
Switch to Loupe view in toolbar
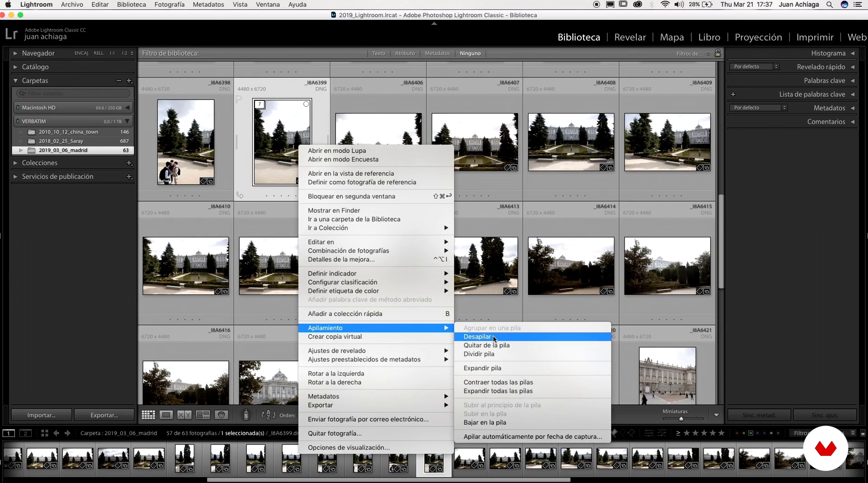tap(166, 415)
